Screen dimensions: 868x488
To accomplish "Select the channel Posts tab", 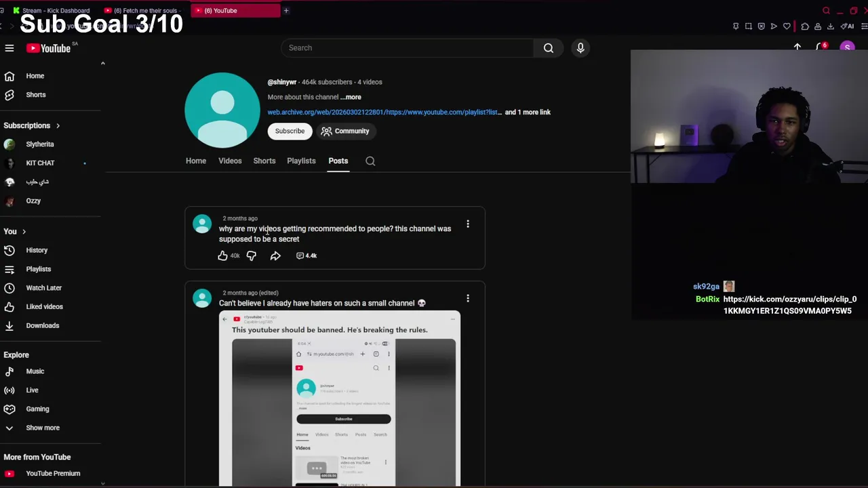I will coord(338,161).
